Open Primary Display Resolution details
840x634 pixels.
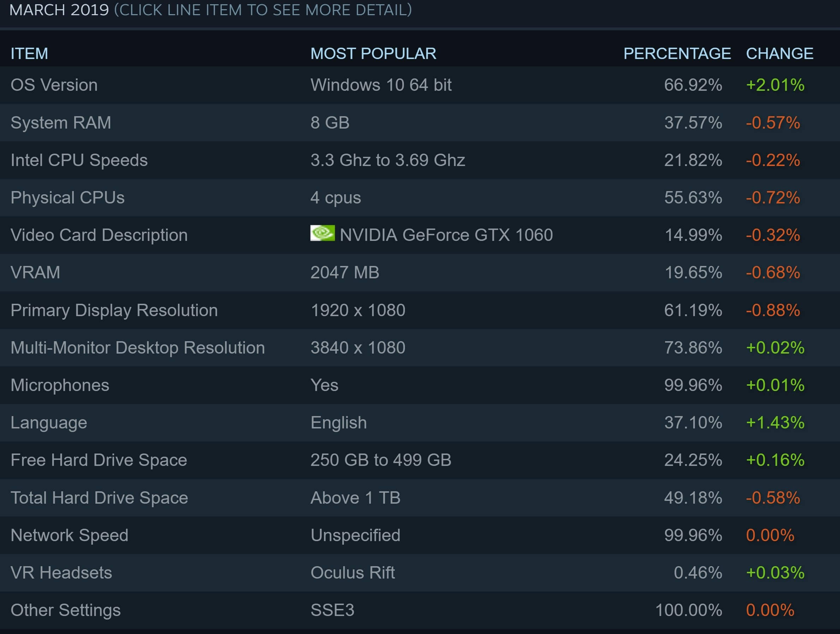pyautogui.click(x=114, y=310)
